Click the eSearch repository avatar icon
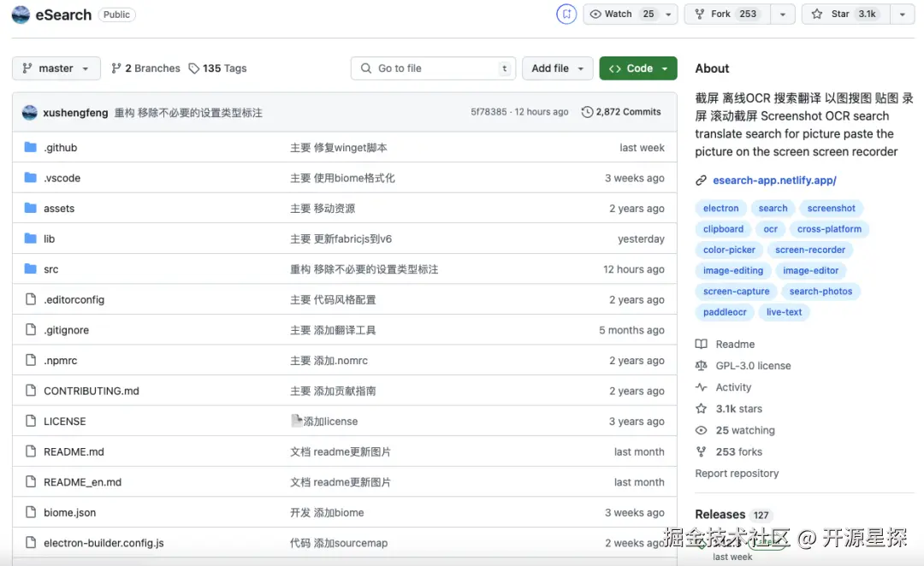 [21, 15]
